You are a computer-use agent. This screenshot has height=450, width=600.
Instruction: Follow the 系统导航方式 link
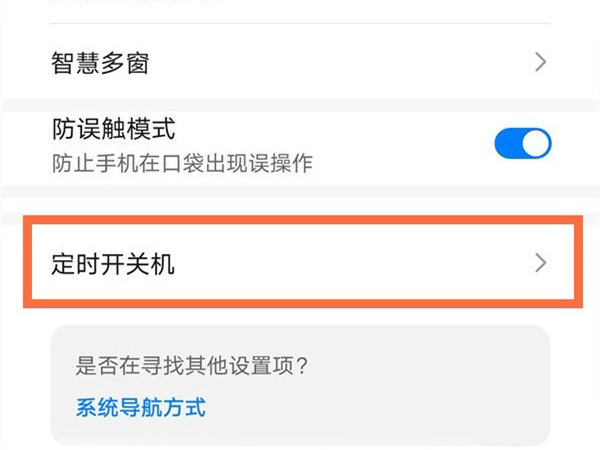[141, 407]
